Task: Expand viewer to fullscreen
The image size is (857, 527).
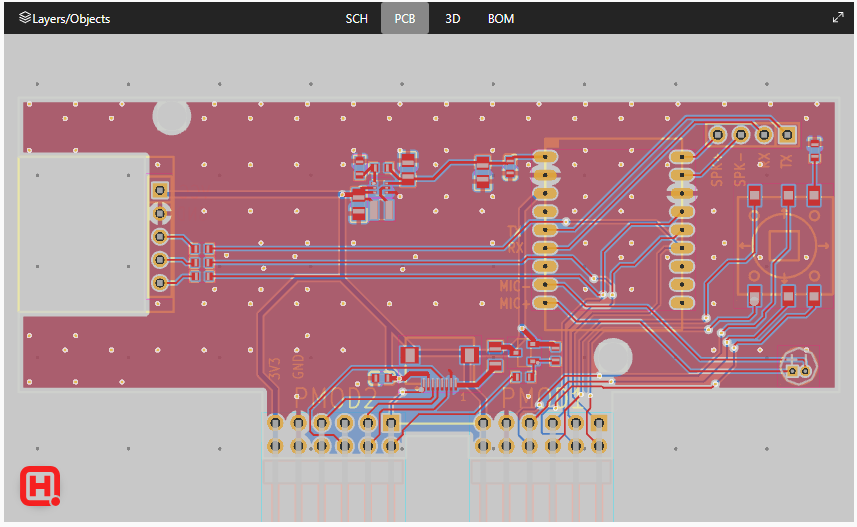Action: (x=838, y=18)
